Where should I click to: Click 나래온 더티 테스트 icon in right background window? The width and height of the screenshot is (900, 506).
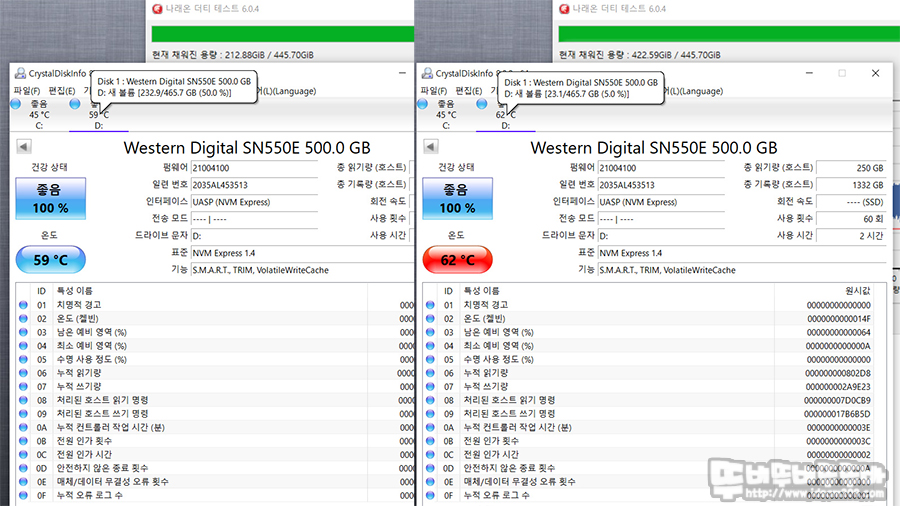(x=564, y=9)
